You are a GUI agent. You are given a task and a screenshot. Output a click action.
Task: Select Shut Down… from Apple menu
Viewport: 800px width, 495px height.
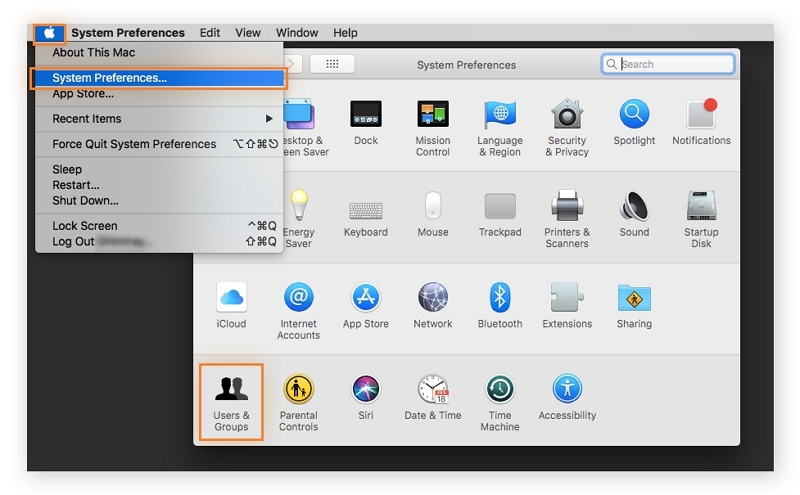(159, 201)
